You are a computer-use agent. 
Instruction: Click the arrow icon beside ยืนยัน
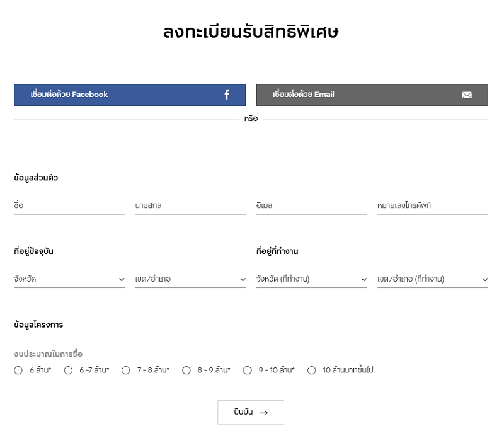264,413
